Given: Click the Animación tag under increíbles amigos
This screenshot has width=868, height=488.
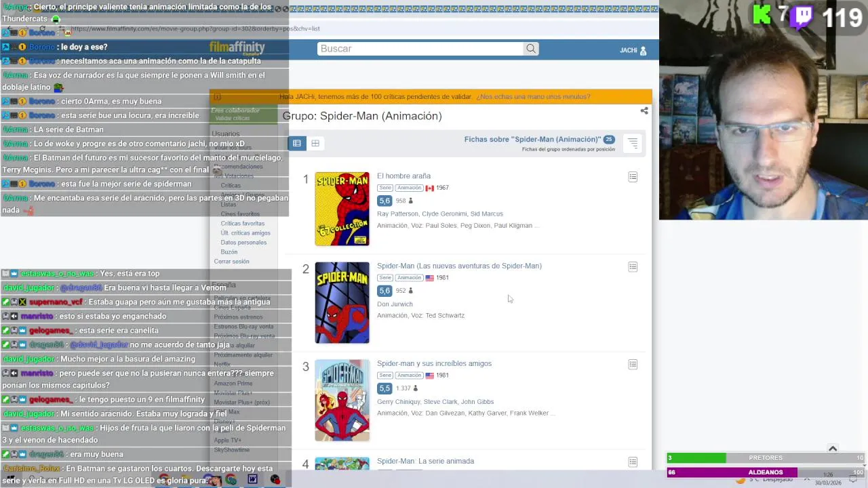Looking at the screenshot, I should (409, 375).
